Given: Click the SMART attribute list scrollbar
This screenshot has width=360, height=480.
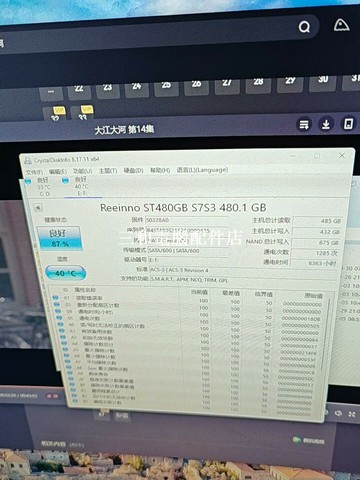Looking at the screenshot, I should point(327,334).
